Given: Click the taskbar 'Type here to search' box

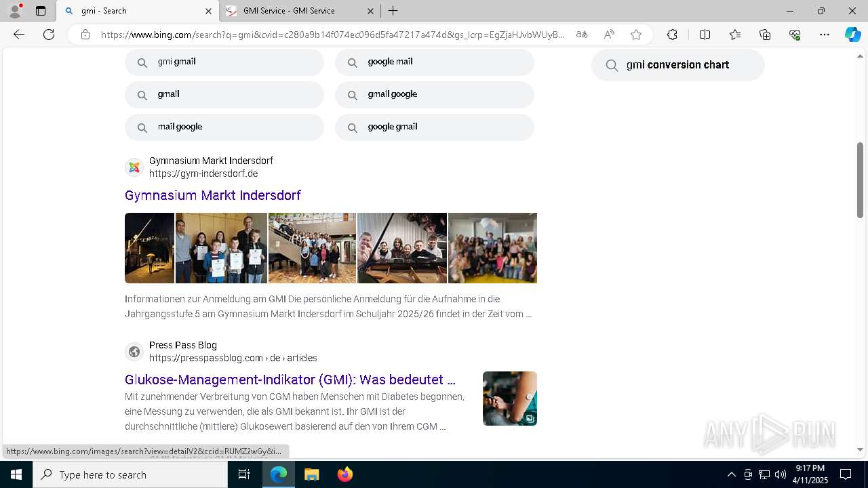Looking at the screenshot, I should coord(130,474).
